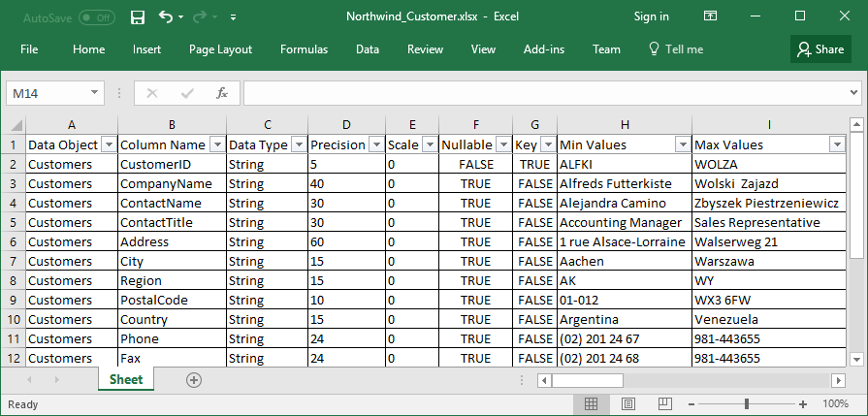This screenshot has width=868, height=416.
Task: Click the Undo arrow icon
Action: [166, 16]
